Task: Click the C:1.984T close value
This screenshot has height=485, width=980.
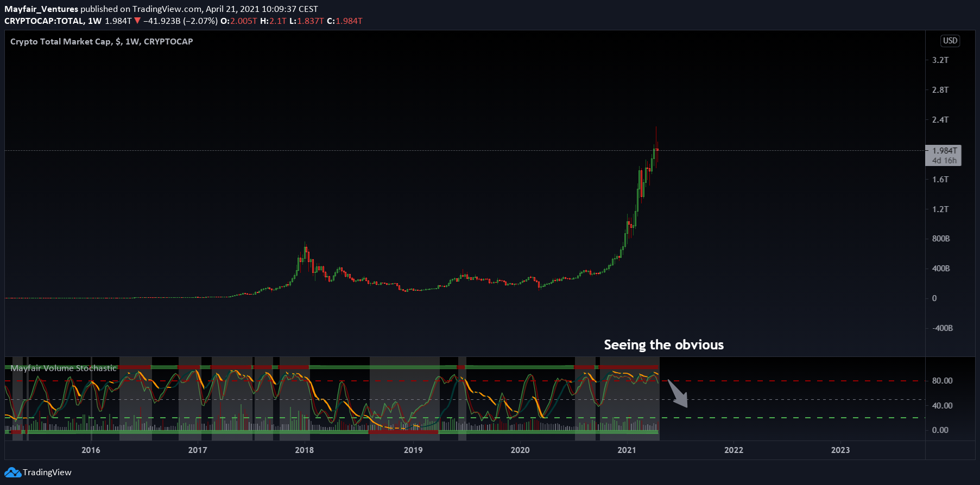Action: point(344,21)
